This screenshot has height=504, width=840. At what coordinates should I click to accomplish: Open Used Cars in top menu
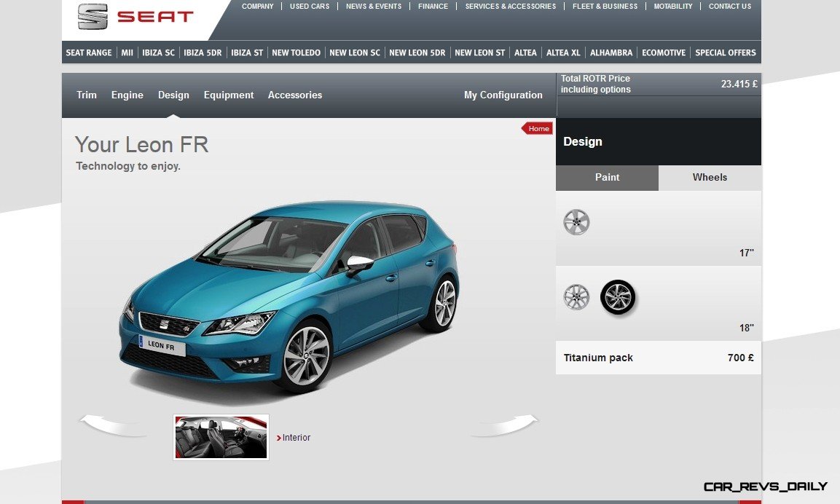[x=310, y=7]
